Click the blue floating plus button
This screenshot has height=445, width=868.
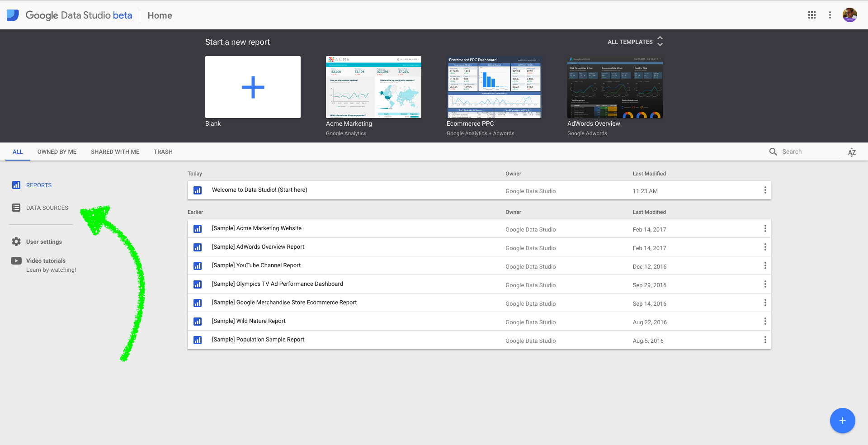pyautogui.click(x=843, y=421)
